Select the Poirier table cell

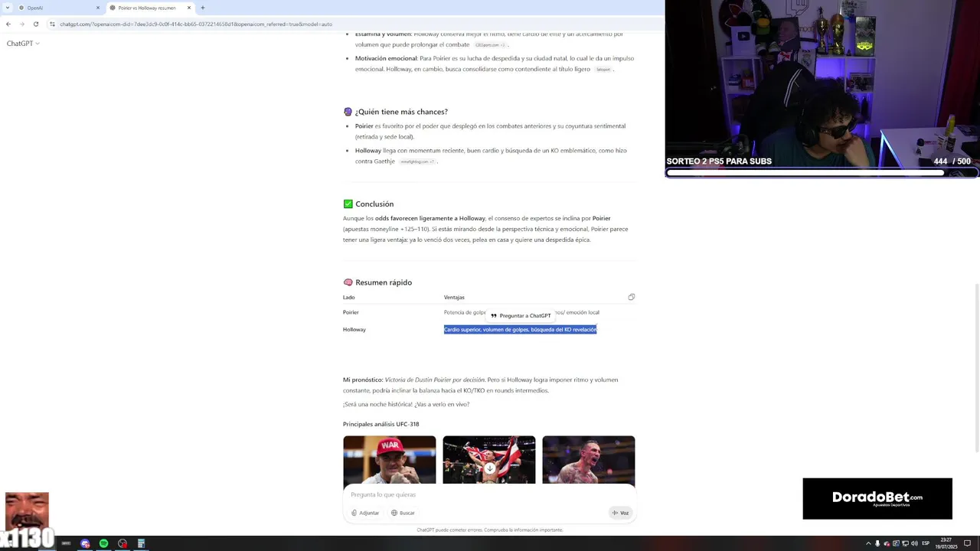[x=351, y=312]
